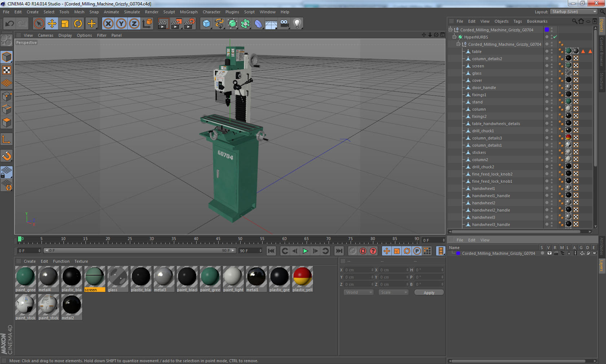Open the Array modeling objects icon
The height and width of the screenshot is (364, 606).
point(245,24)
